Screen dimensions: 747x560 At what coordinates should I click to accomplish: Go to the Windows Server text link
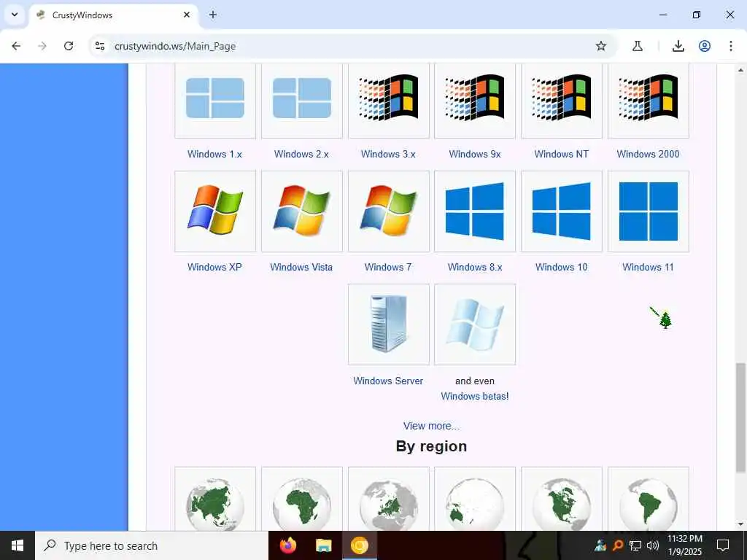pos(388,381)
